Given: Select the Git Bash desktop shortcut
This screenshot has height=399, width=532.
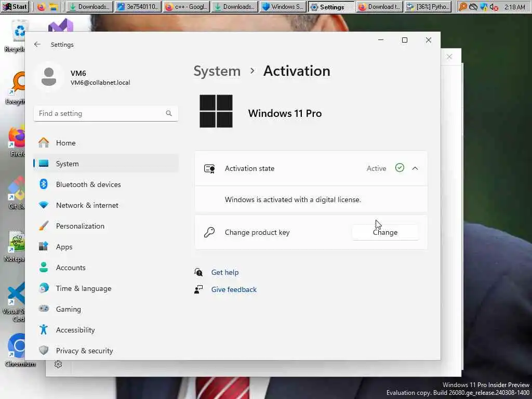Looking at the screenshot, I should pyautogui.click(x=16, y=193).
